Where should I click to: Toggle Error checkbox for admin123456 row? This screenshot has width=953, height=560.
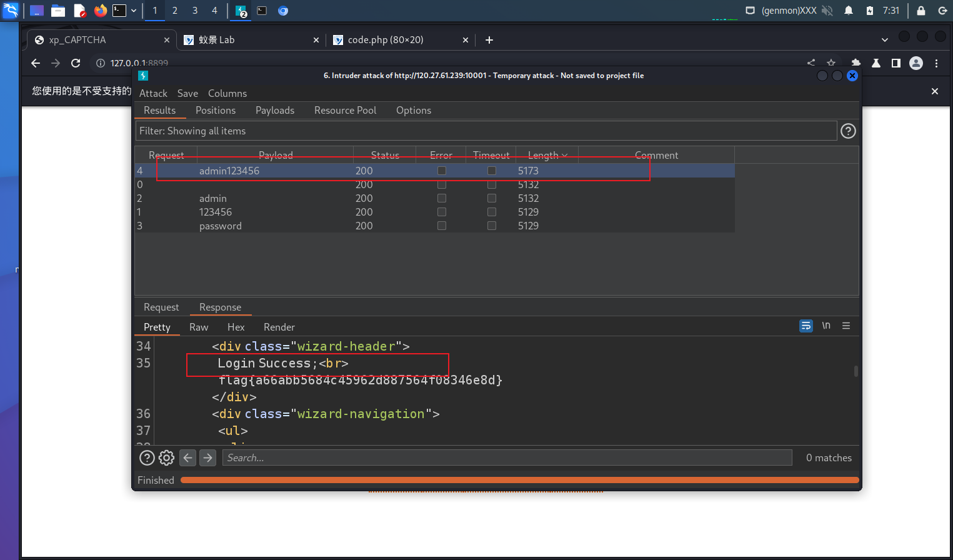tap(442, 171)
